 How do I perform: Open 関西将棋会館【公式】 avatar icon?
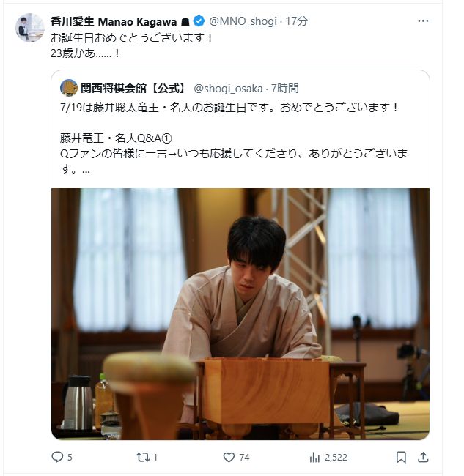click(x=69, y=88)
